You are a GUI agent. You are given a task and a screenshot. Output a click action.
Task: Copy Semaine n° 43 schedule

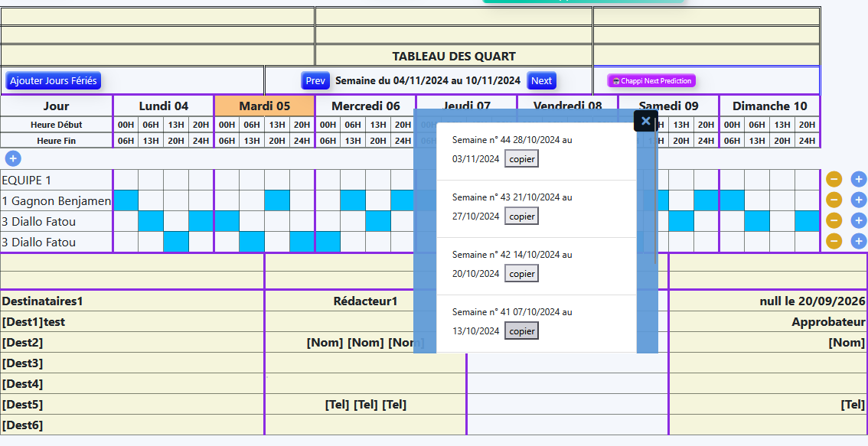point(521,216)
